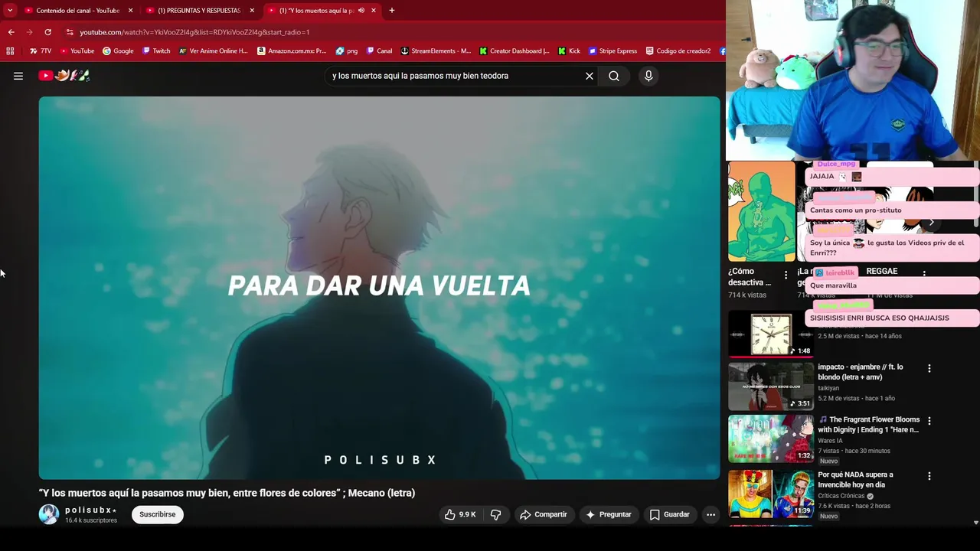
Task: Open Por qué NADA supera a Invencible title
Action: [855, 480]
